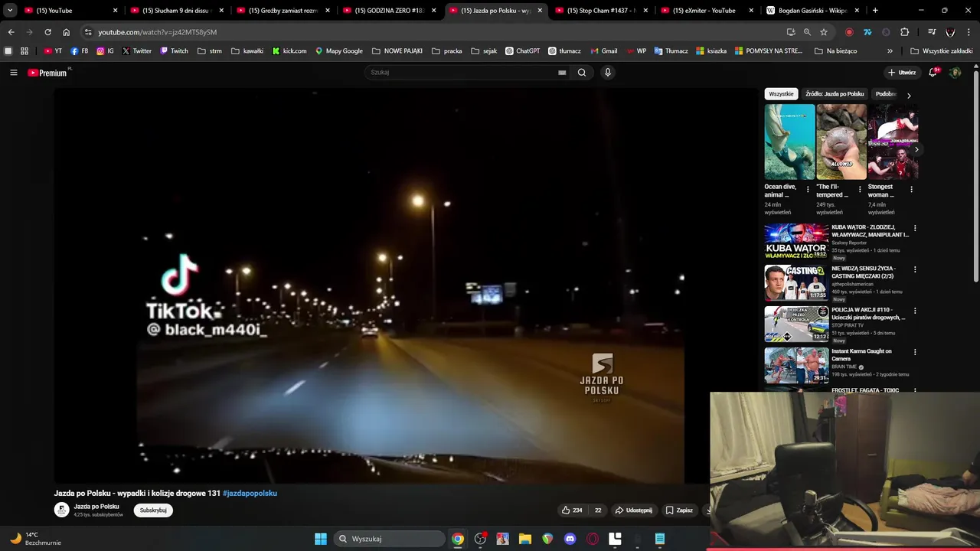The height and width of the screenshot is (551, 980).
Task: Open Wszystkie zakładki bookmarks folder
Action: 942,51
